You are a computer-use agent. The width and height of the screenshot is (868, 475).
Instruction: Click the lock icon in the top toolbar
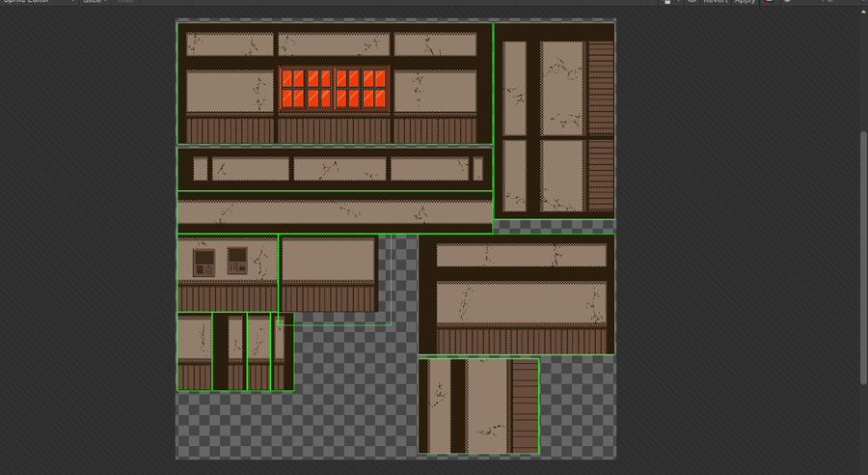666,2
